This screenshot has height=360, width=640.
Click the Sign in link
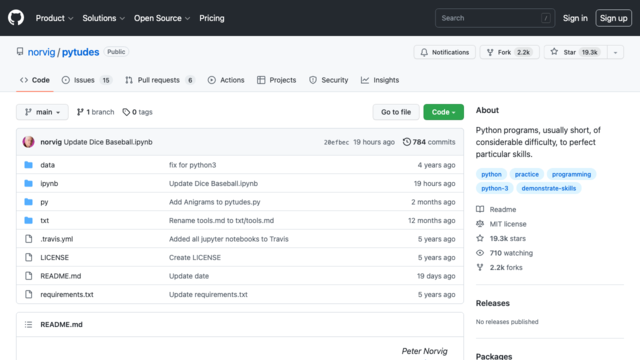[575, 18]
